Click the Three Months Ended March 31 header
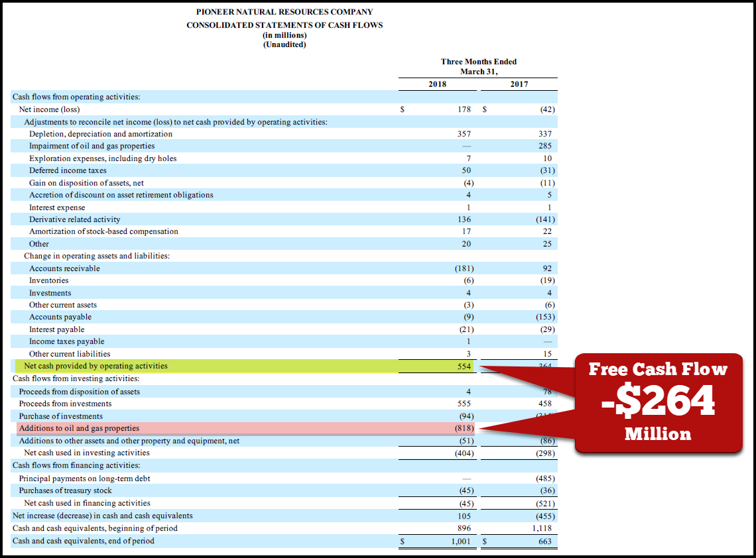This screenshot has width=756, height=558. [478, 66]
